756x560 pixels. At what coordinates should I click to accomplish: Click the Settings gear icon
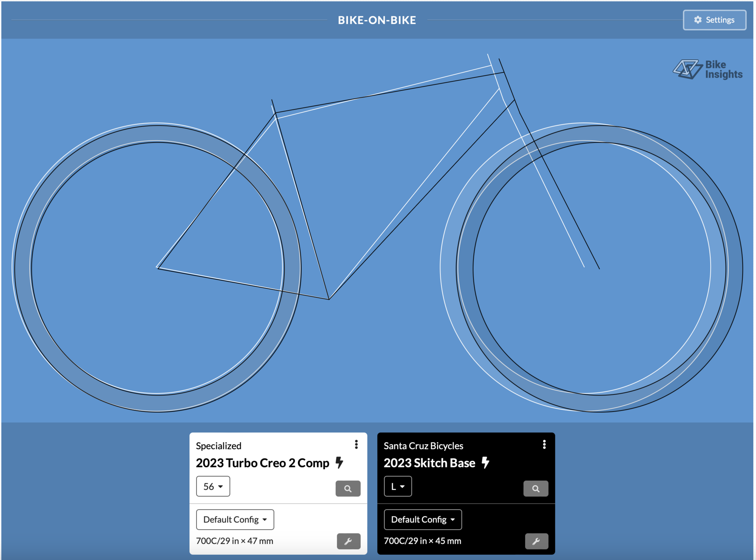click(x=698, y=20)
